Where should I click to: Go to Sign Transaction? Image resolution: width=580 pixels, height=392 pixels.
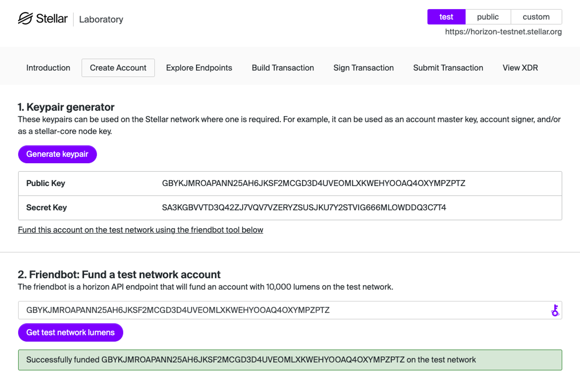click(363, 68)
